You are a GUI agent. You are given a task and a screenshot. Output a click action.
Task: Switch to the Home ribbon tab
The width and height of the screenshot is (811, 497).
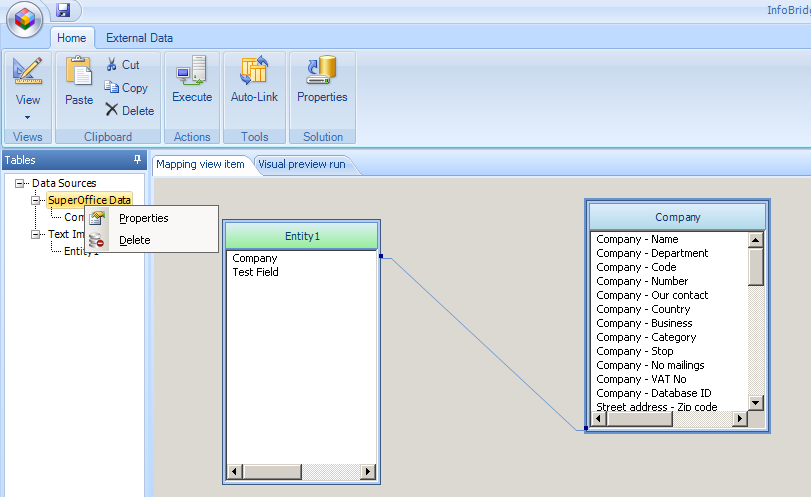[71, 38]
